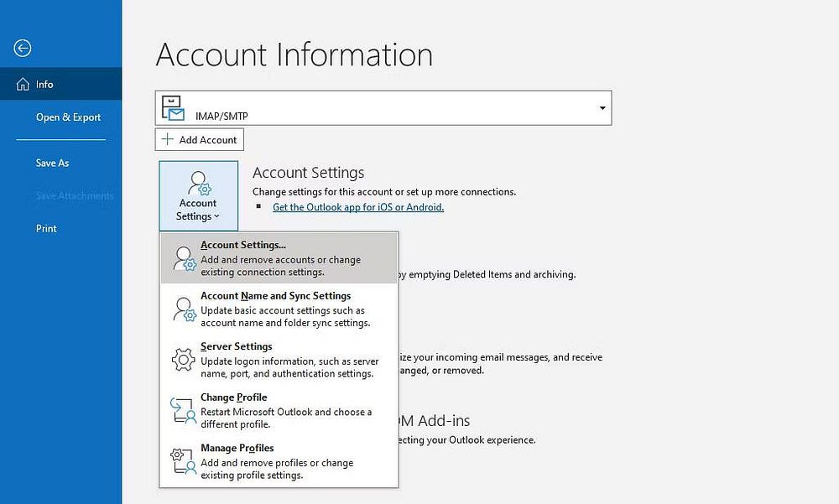Select the IMAP/SMTP account combo box
The height and width of the screenshot is (504, 839).
(383, 108)
